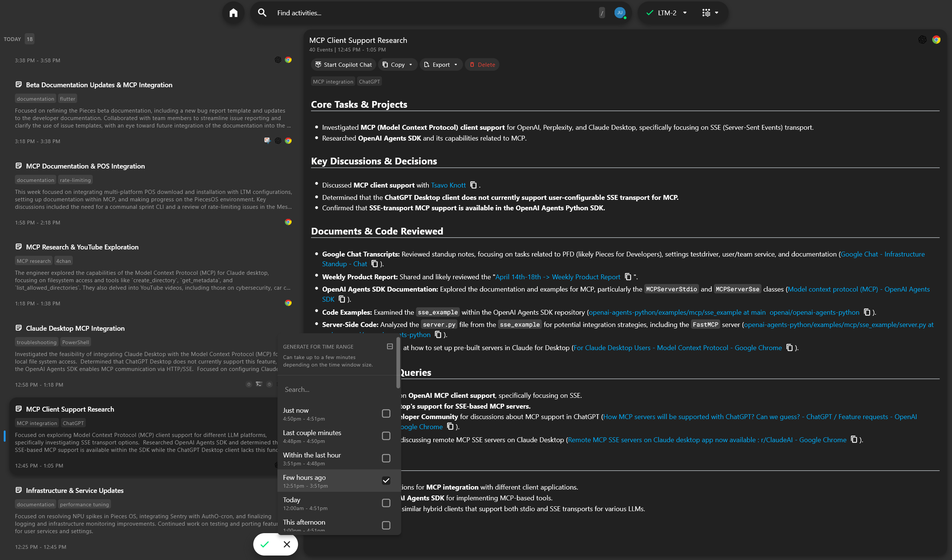
Task: Open the LTM-2 dropdown arrow
Action: point(685,13)
